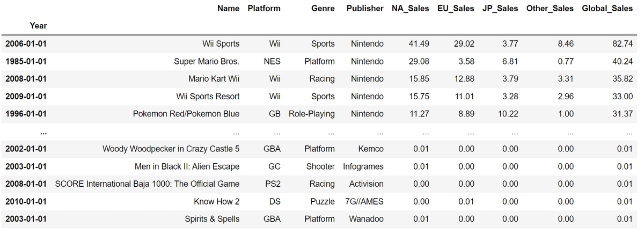Click the Super Mario Bros. cell
644x234 pixels.
pyautogui.click(x=207, y=62)
